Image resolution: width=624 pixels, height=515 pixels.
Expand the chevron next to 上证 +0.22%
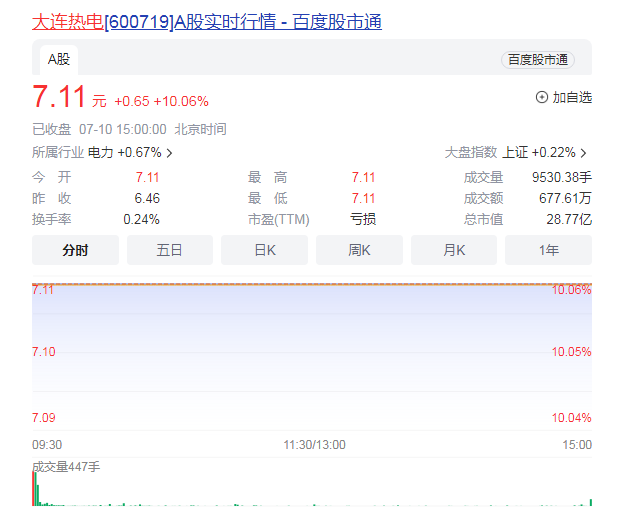[583, 153]
